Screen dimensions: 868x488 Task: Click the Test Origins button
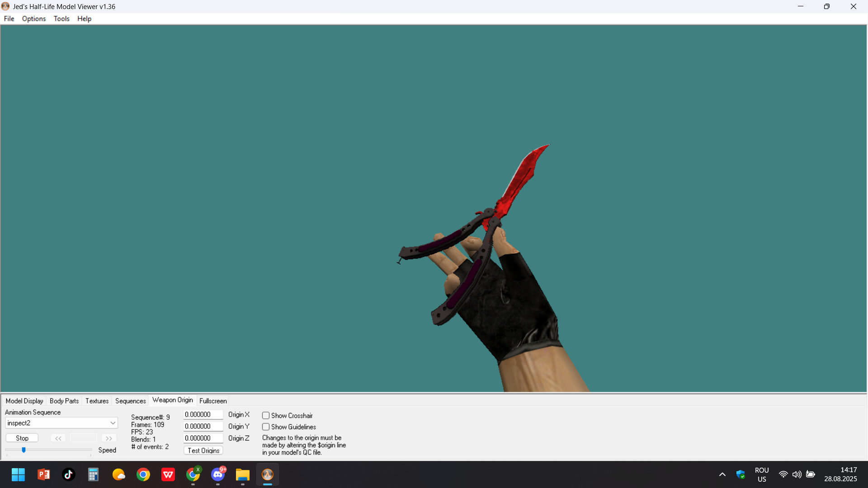click(x=203, y=450)
